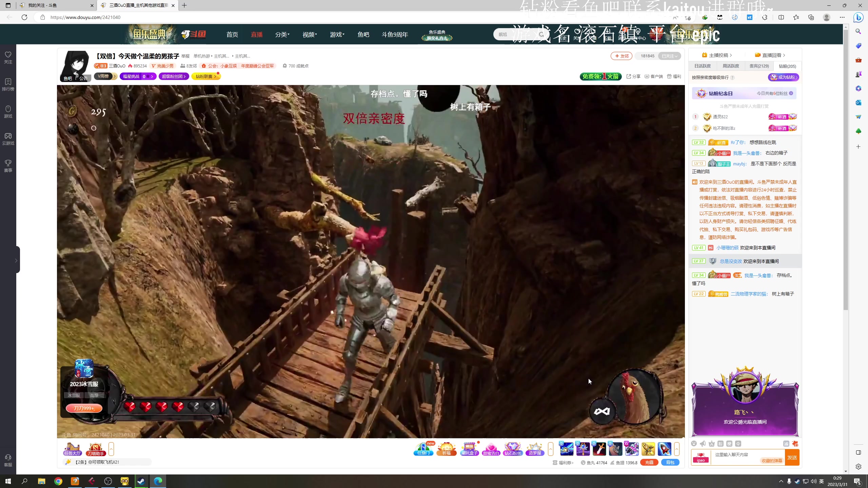
Task: Open the 鱼吧 menu item
Action: [363, 35]
